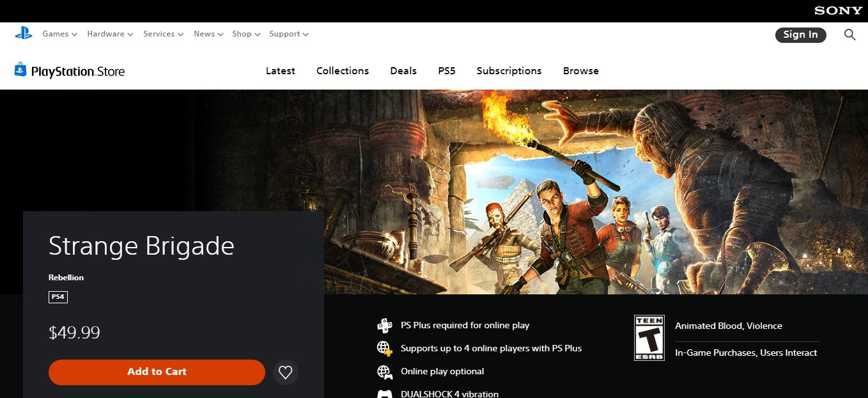Click the online play optional globe icon

pyautogui.click(x=384, y=371)
